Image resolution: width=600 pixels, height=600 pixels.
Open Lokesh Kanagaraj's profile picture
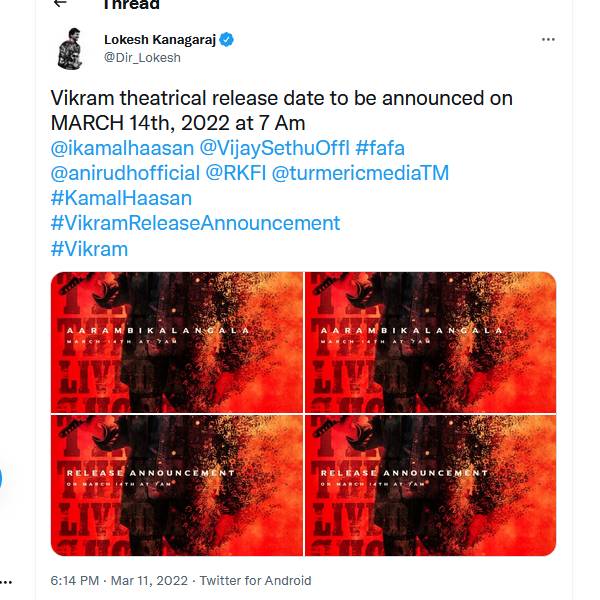click(71, 49)
